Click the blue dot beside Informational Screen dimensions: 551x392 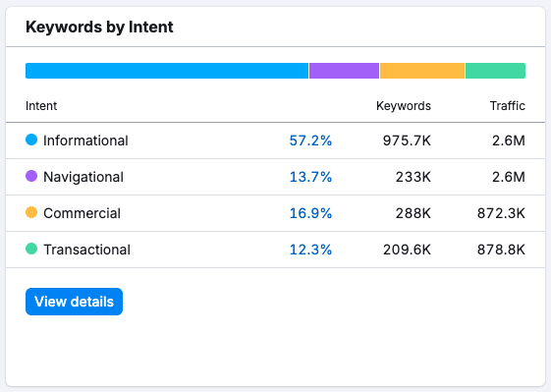[x=31, y=140]
